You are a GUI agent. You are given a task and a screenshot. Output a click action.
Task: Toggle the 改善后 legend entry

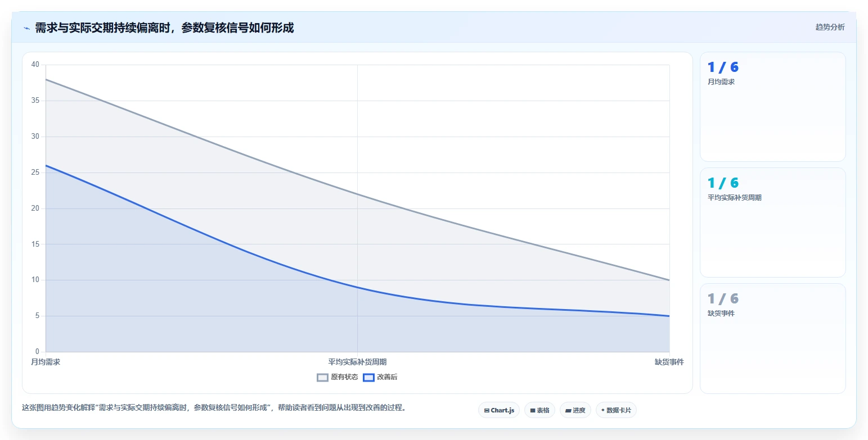(x=380, y=377)
